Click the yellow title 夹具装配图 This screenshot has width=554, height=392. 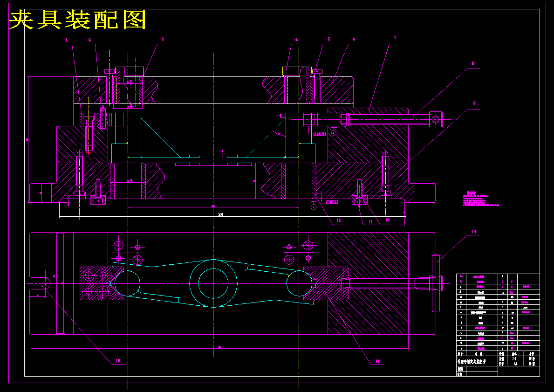tap(77, 20)
